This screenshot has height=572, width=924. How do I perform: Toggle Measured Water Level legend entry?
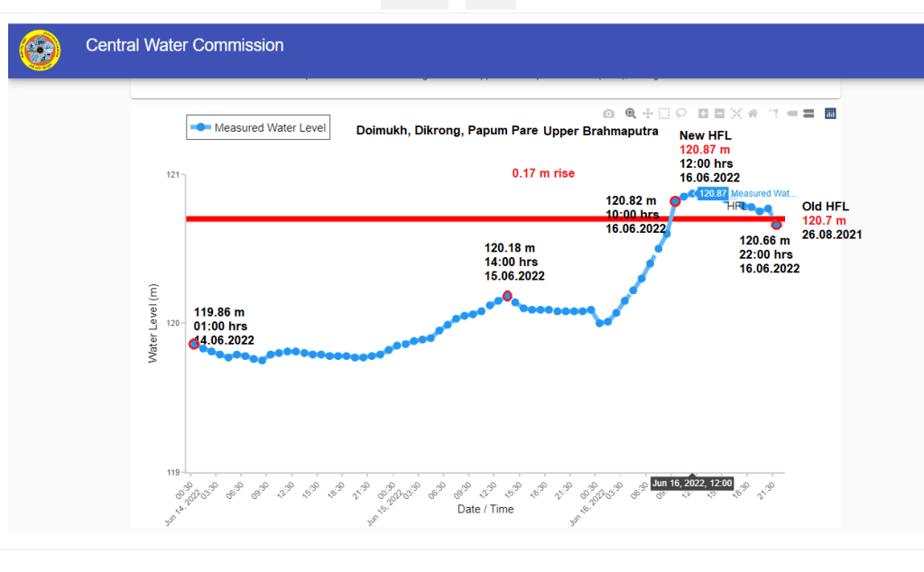[259, 128]
